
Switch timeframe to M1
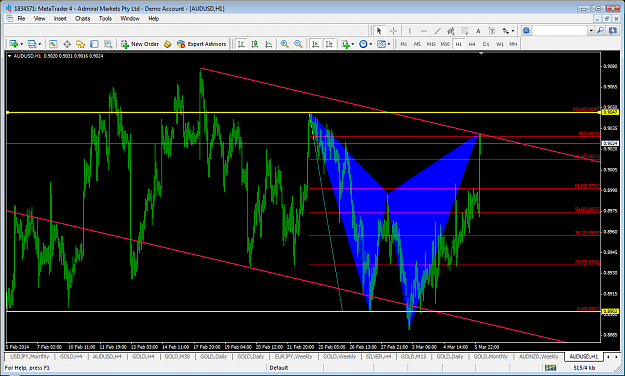pyautogui.click(x=404, y=44)
